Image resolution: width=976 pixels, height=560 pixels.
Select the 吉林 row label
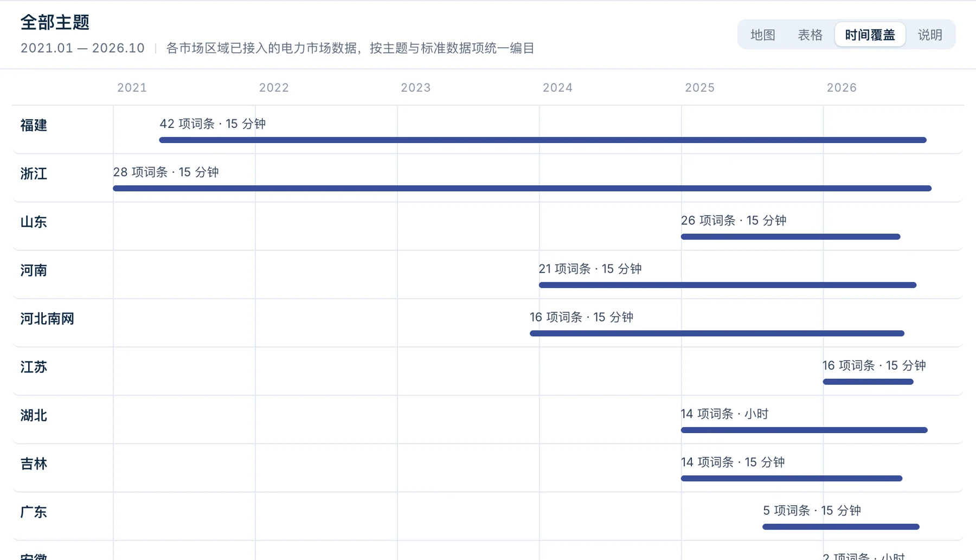click(x=34, y=464)
